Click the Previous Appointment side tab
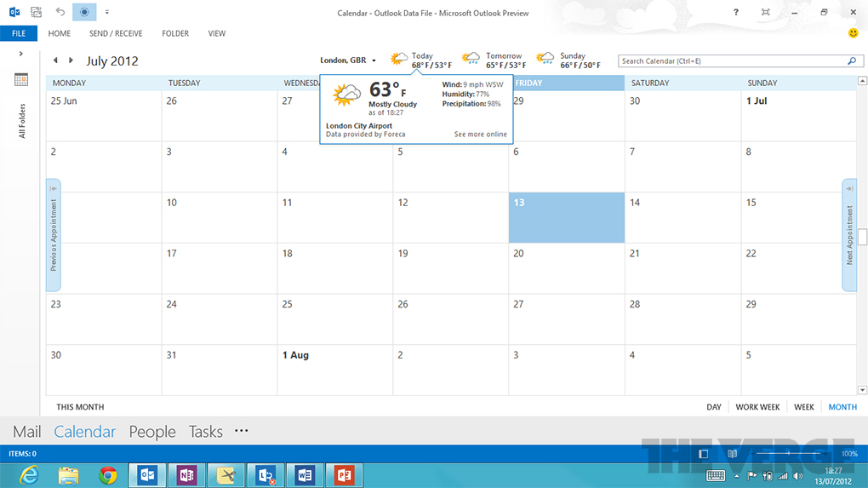Viewport: 868px width, 488px height. (53, 235)
